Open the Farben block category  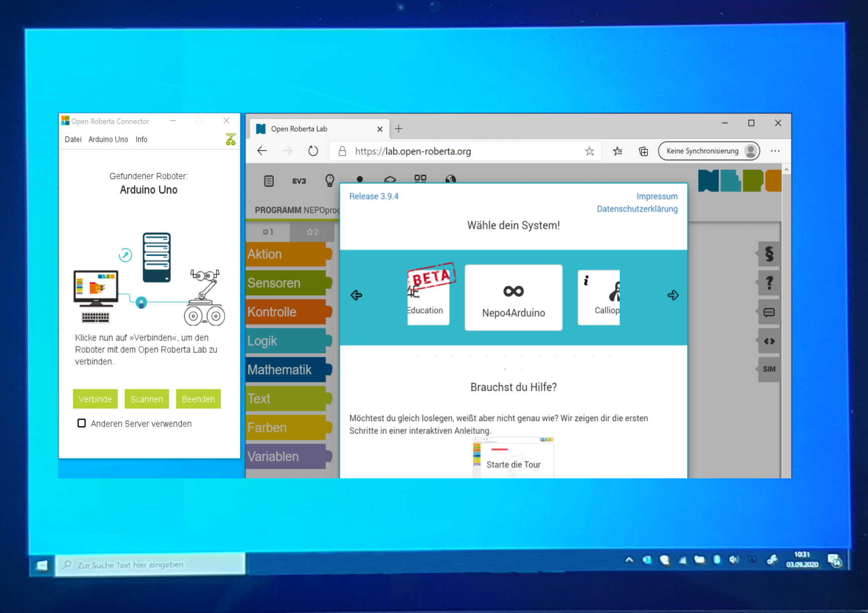[x=289, y=428]
